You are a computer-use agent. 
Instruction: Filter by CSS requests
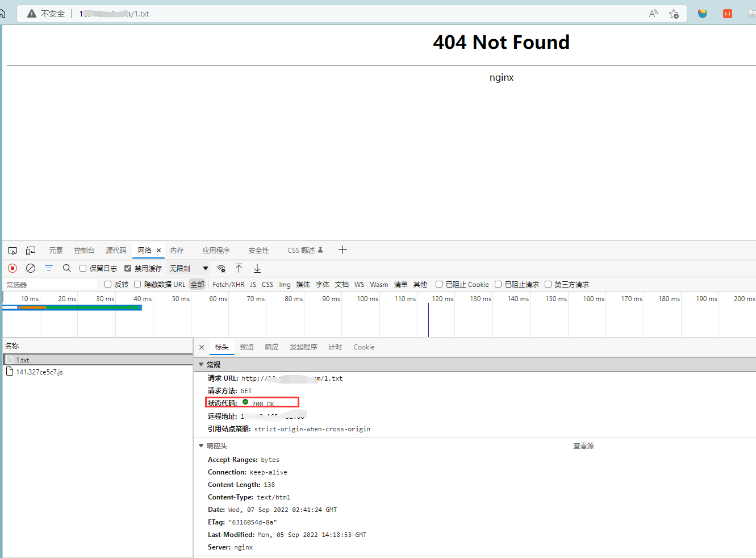coord(268,285)
